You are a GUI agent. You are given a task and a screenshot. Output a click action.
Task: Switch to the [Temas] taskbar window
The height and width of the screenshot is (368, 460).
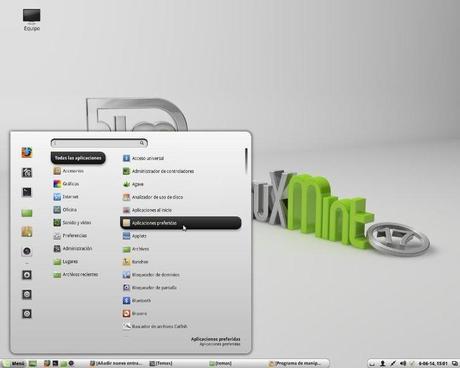[x=161, y=363]
